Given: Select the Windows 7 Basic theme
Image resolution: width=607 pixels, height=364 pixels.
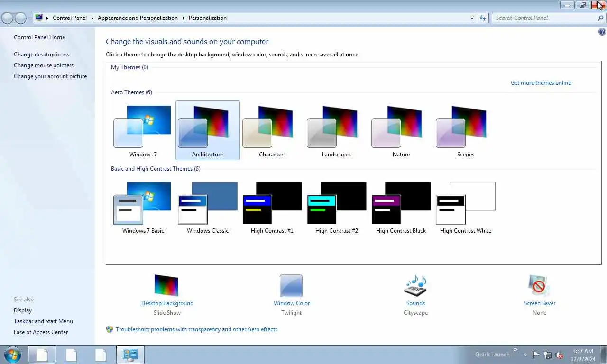Looking at the screenshot, I should click(x=143, y=208).
